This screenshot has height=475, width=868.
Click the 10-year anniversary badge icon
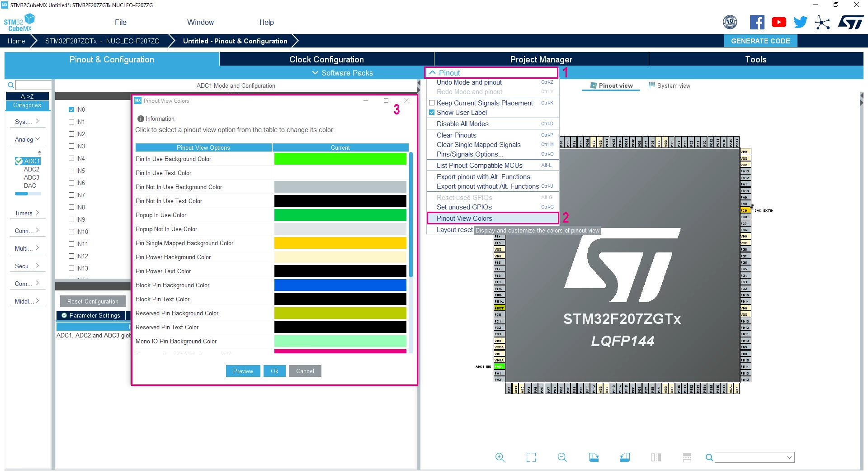pos(730,22)
